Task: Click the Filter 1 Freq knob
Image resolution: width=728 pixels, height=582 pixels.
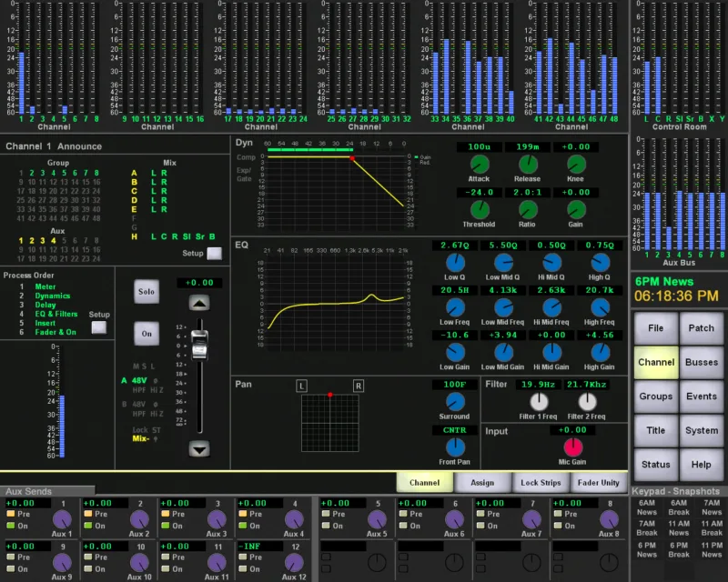Action: pos(539,402)
